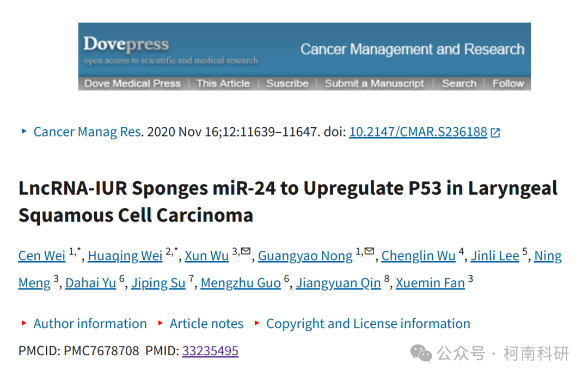Screen dimensions: 588x377
Task: Open the PMID link 33235495
Action: tap(210, 351)
